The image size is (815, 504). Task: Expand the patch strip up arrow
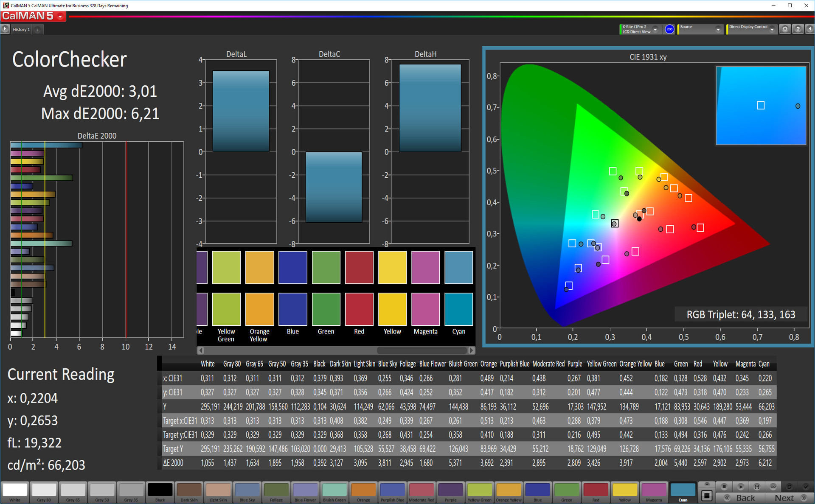pyautogui.click(x=707, y=484)
